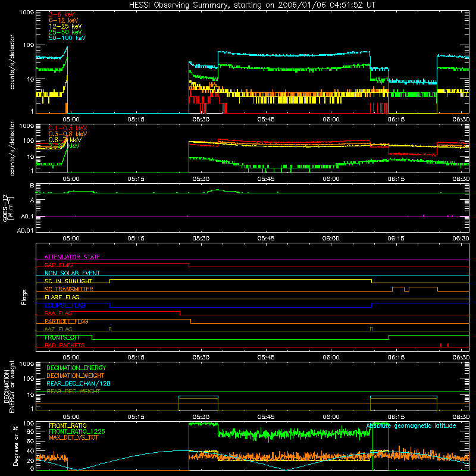The image size is (476, 476).
Task: Select the green 25-50 keV legend label
Action: [x=65, y=32]
